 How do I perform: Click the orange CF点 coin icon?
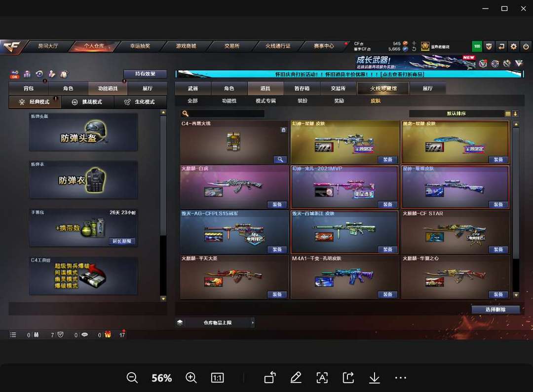click(405, 43)
